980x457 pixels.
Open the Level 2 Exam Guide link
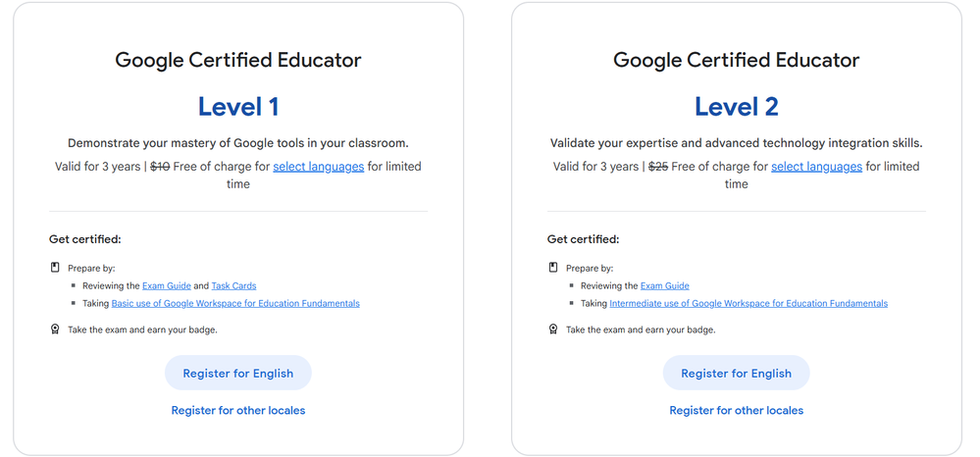click(665, 286)
